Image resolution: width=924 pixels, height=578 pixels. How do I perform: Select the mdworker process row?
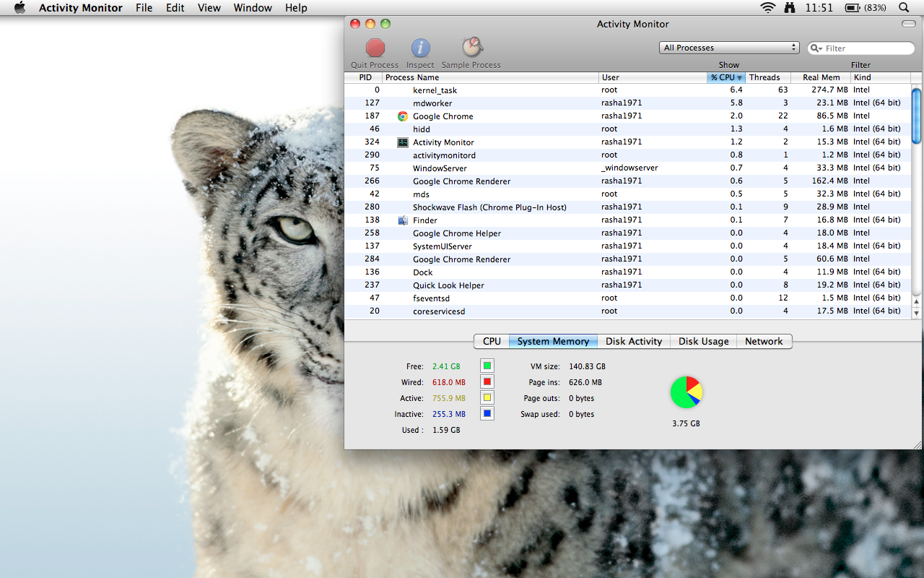click(x=627, y=103)
